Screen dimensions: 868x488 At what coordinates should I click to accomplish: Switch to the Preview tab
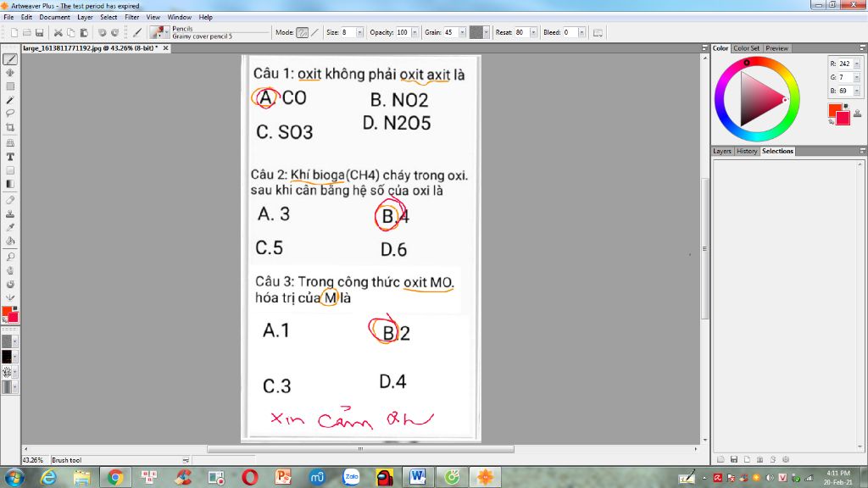point(776,48)
